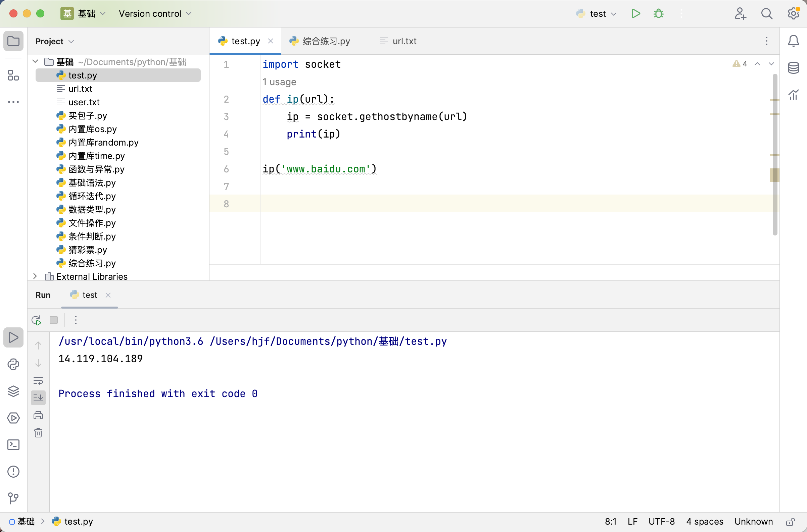Go to previous highlighted error arrow
Screen dimensions: 807x532
[757, 64]
